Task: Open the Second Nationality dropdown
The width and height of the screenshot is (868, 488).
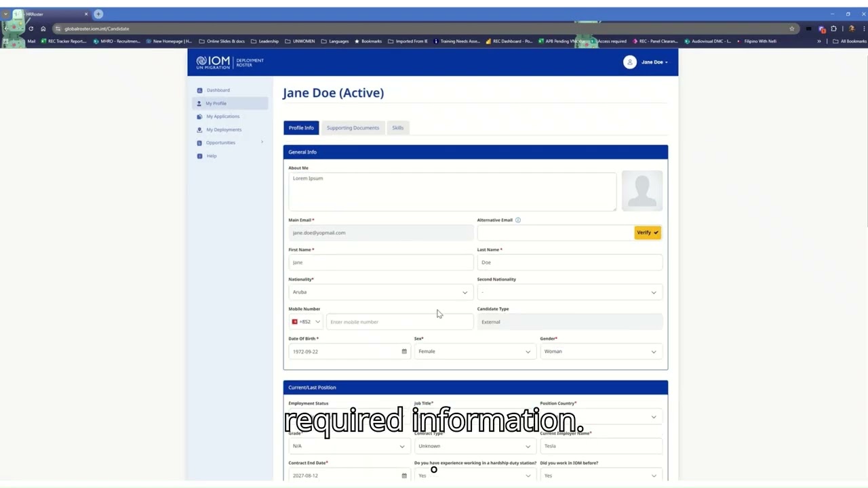Action: 570,292
